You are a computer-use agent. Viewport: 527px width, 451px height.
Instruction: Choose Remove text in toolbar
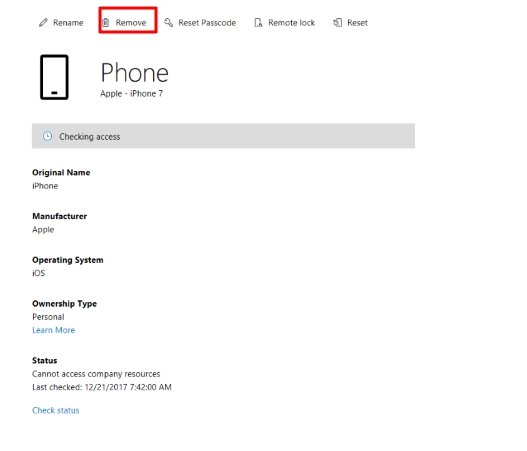131,23
